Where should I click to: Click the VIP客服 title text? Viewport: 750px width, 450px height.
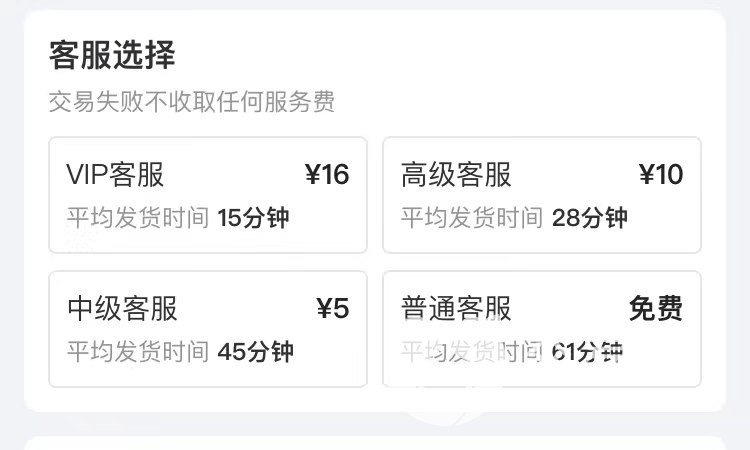pyautogui.click(x=115, y=174)
